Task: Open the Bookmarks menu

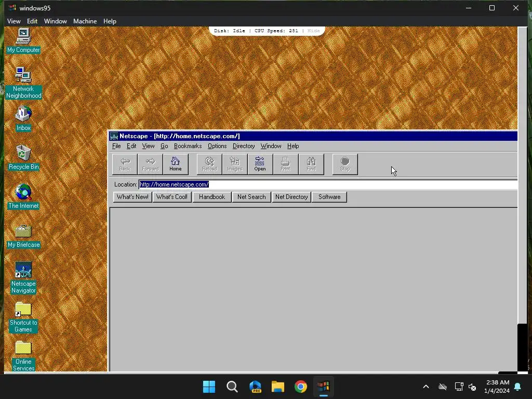Action: coord(188,146)
